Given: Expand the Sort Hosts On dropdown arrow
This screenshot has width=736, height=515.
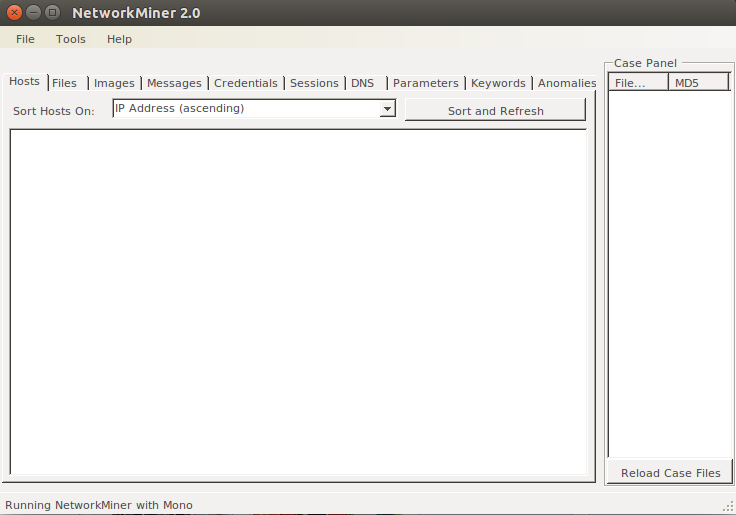Looking at the screenshot, I should (387, 108).
